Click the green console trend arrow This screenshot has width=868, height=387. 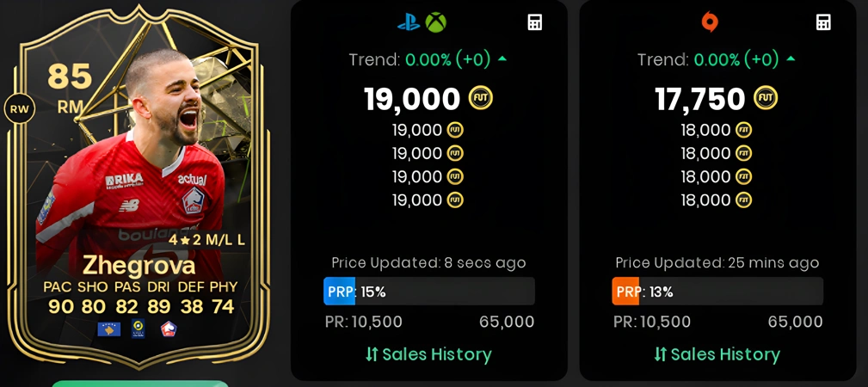502,58
